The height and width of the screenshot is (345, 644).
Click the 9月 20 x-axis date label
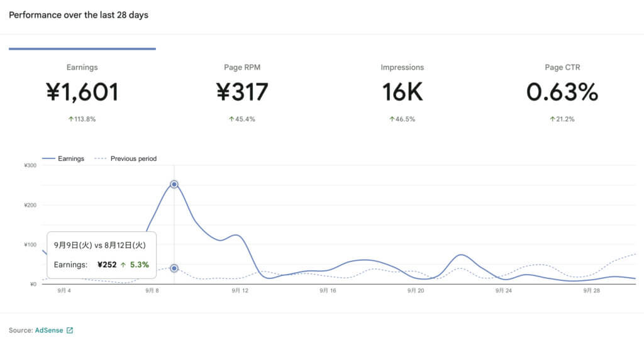pyautogui.click(x=416, y=291)
